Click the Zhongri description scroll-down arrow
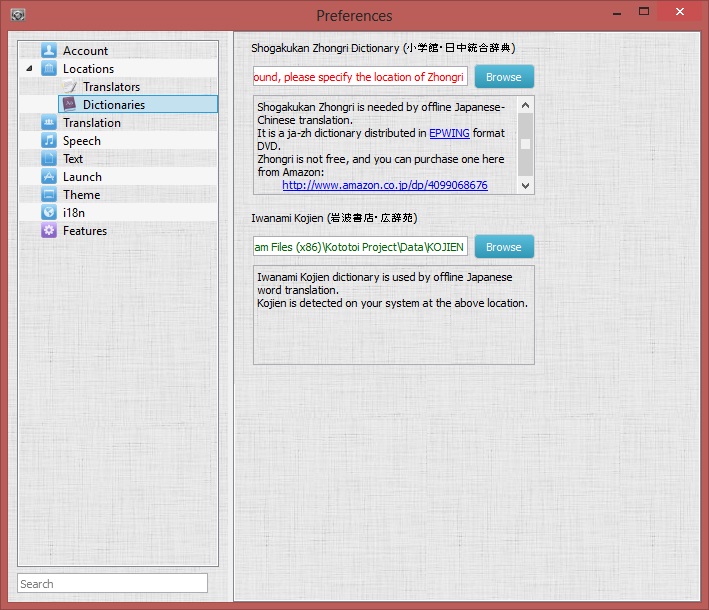Image resolution: width=709 pixels, height=610 pixels. click(525, 185)
